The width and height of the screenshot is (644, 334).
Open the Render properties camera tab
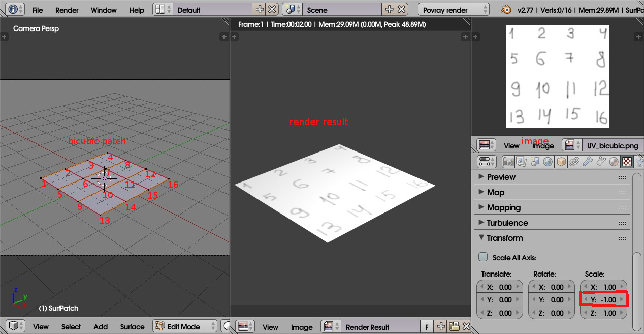[x=508, y=162]
